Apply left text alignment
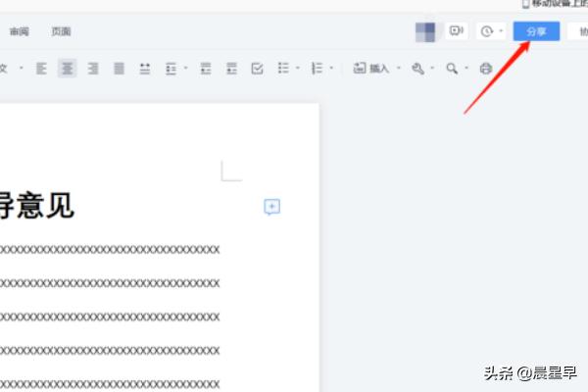The height and width of the screenshot is (392, 588). coord(42,69)
